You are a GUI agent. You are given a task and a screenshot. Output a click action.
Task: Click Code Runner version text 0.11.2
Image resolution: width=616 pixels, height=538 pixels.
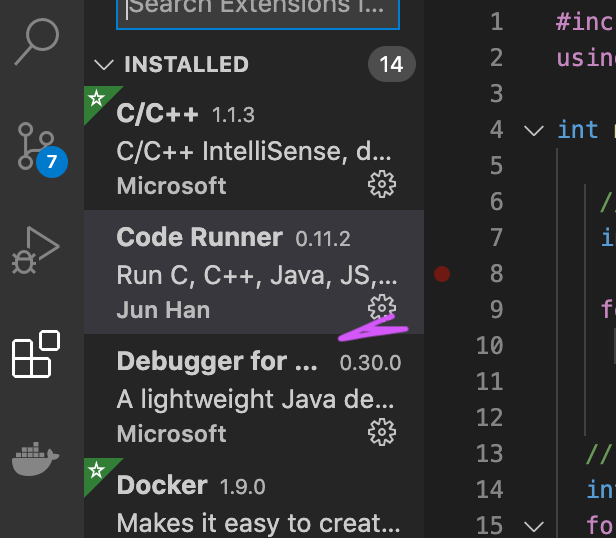323,239
